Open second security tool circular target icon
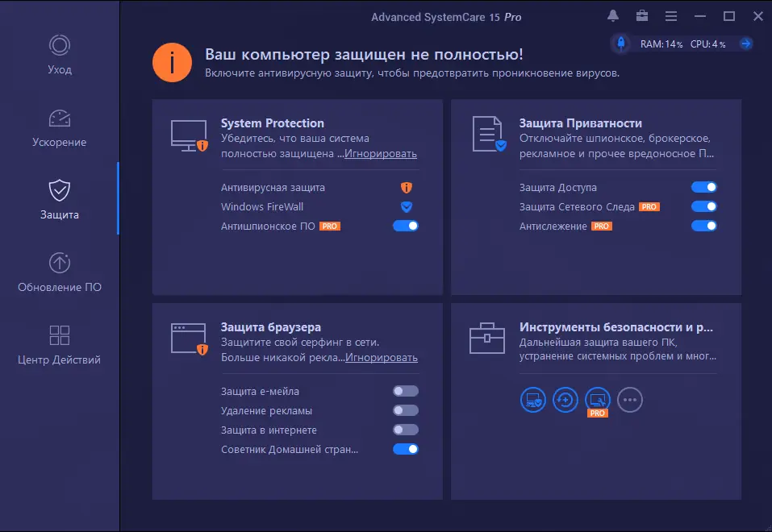 coord(565,400)
